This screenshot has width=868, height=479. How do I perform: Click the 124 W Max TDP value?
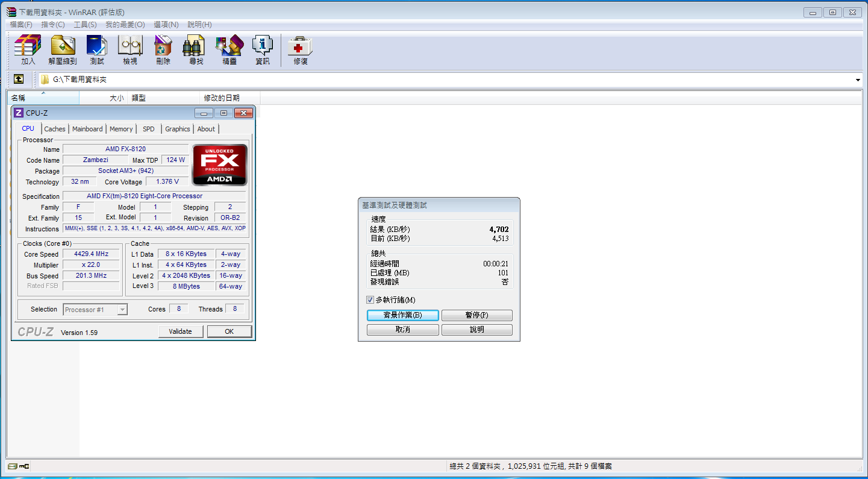coord(176,160)
